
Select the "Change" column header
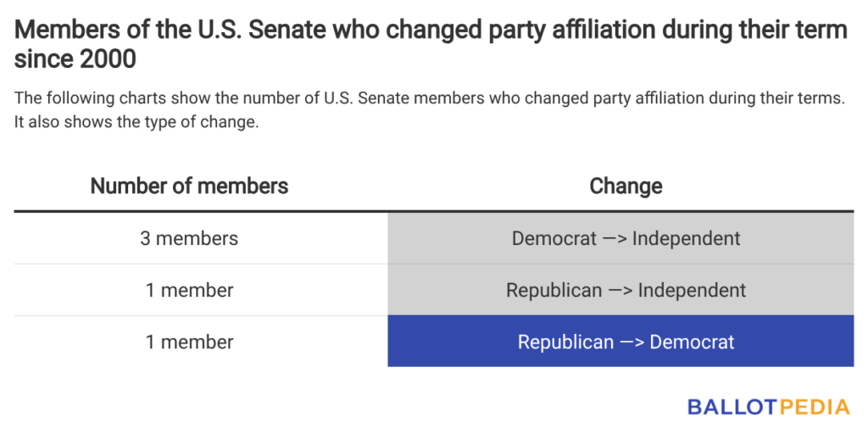pyautogui.click(x=626, y=186)
